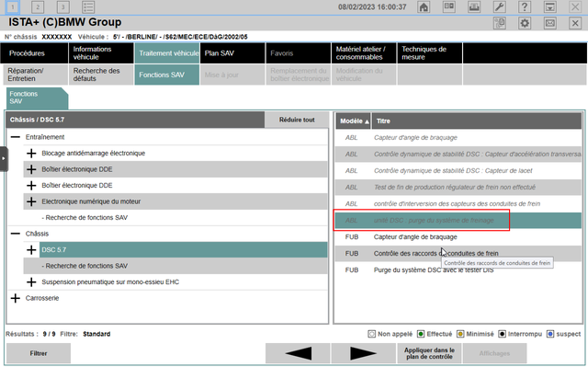Open the gear settings icon
The height and width of the screenshot is (367, 588).
click(x=525, y=23)
